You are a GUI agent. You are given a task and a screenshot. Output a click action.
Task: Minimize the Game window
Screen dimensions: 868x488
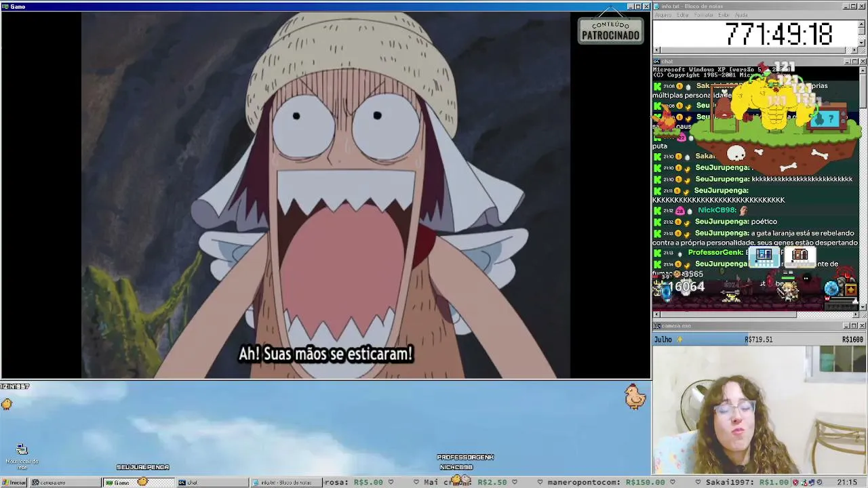(x=631, y=7)
